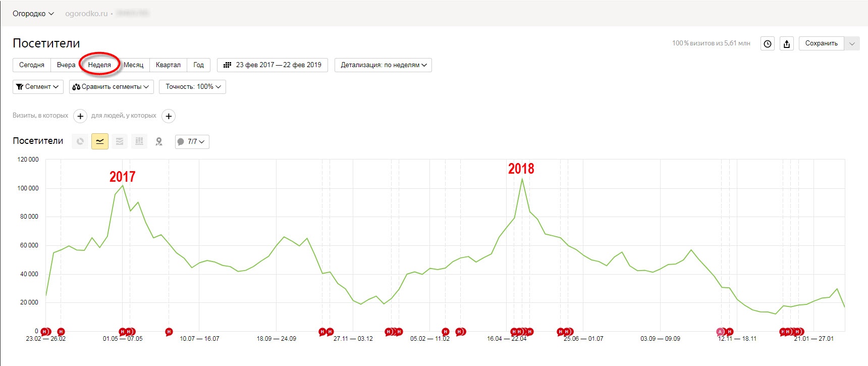Open the map view icon
The height and width of the screenshot is (366, 868).
159,141
